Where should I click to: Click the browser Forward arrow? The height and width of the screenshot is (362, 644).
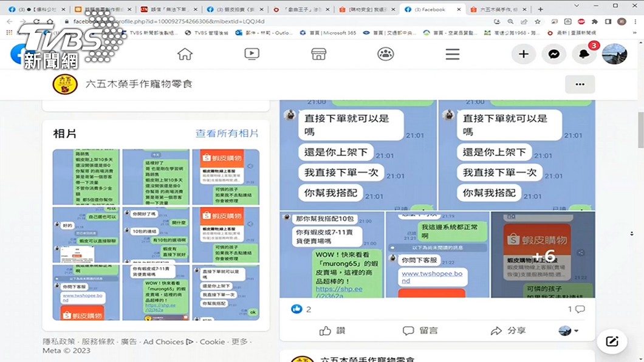click(x=23, y=21)
